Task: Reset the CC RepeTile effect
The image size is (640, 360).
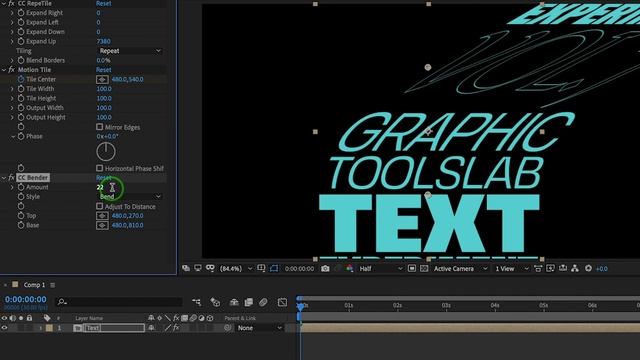Action: tap(104, 3)
